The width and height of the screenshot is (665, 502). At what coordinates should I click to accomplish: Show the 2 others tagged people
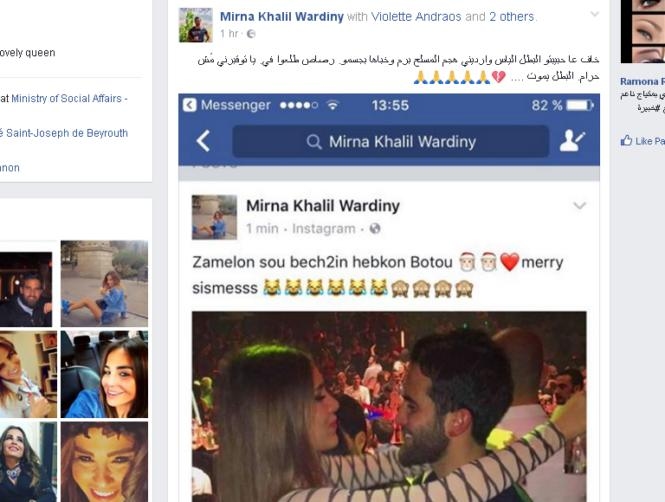tap(511, 17)
